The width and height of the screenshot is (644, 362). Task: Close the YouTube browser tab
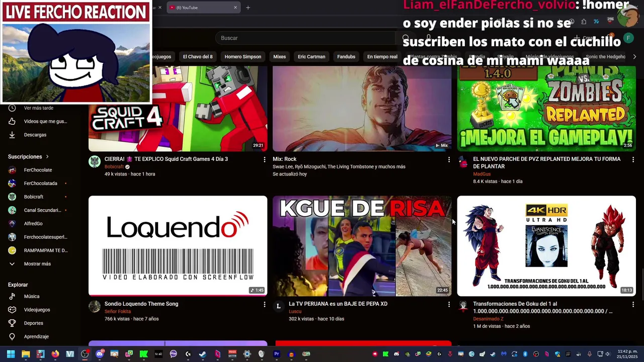click(235, 8)
